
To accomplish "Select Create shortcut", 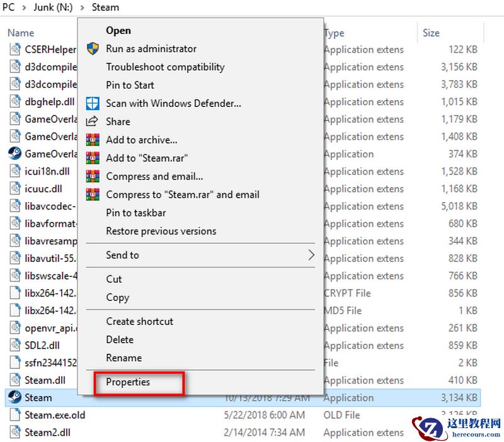I will click(139, 321).
